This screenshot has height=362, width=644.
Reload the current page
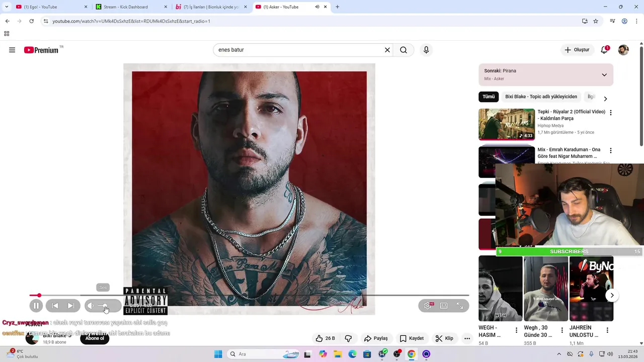(x=31, y=21)
